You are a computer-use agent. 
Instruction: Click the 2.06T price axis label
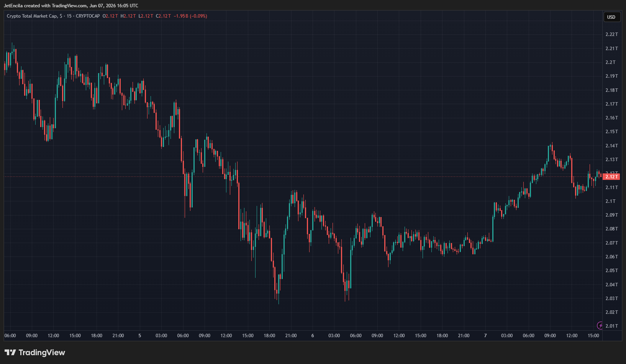click(611, 257)
